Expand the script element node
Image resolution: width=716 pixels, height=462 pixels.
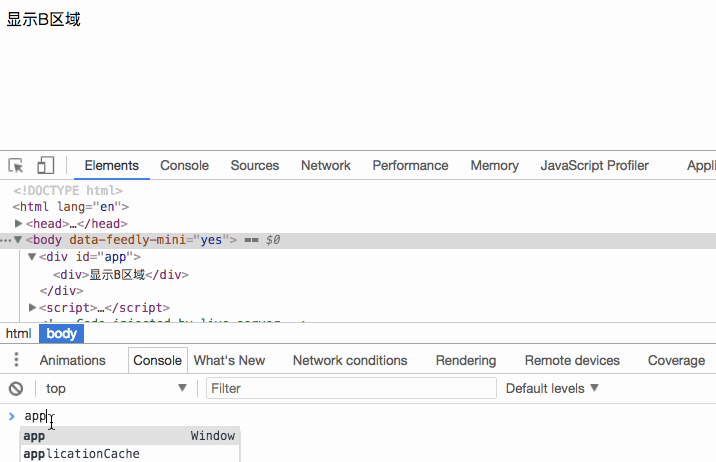point(32,307)
